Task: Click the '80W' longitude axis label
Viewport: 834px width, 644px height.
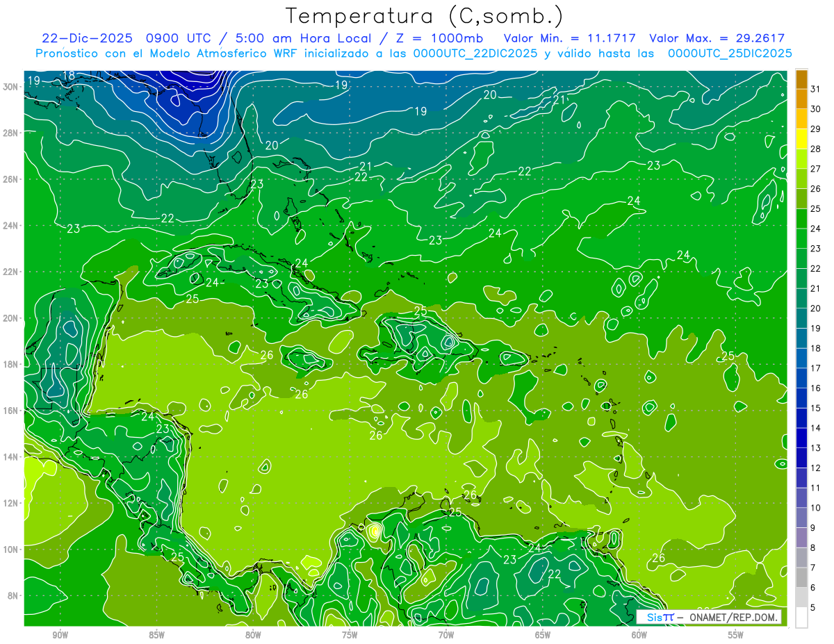Action: pyautogui.click(x=253, y=634)
